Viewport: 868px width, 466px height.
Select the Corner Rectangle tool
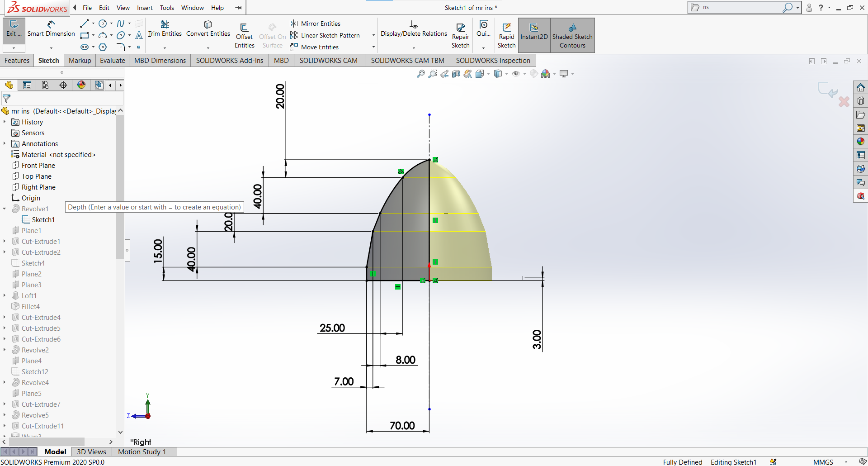[x=84, y=35]
